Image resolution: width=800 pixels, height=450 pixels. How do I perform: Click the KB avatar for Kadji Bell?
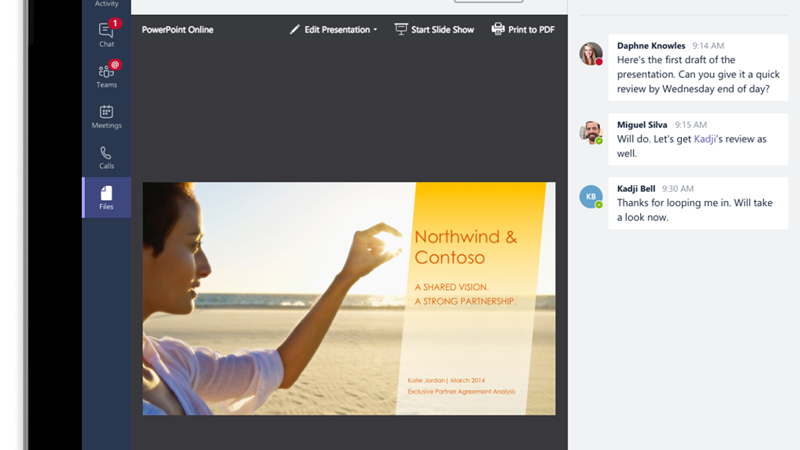coord(591,196)
